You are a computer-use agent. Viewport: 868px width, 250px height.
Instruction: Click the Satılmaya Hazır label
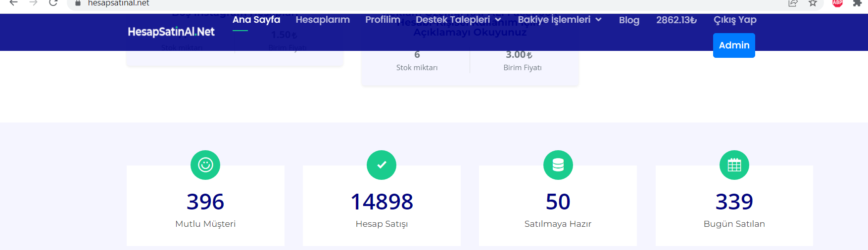558,224
